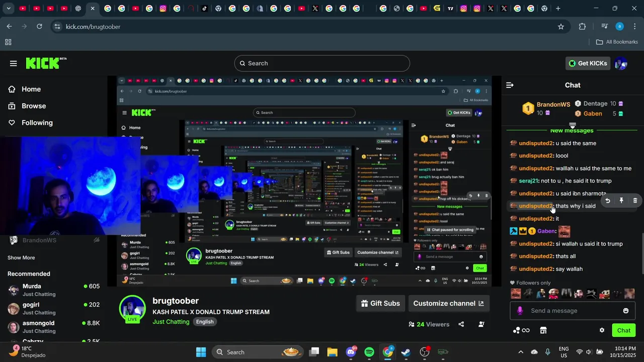Screen dimensions: 644x362
Task: Go to Home in Kick sidebar
Action: [31, 89]
